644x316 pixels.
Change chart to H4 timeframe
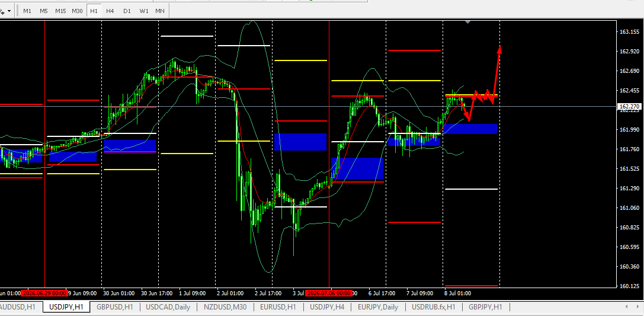(x=110, y=11)
